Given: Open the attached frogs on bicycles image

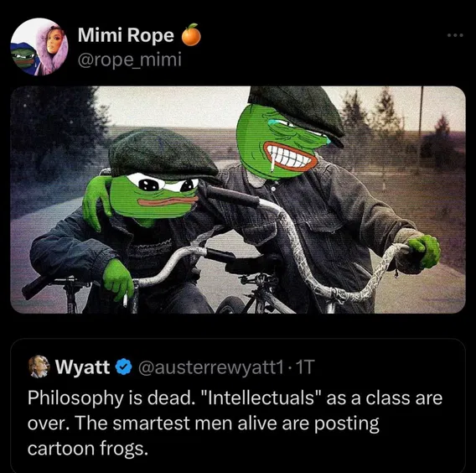Looking at the screenshot, I should [238, 200].
